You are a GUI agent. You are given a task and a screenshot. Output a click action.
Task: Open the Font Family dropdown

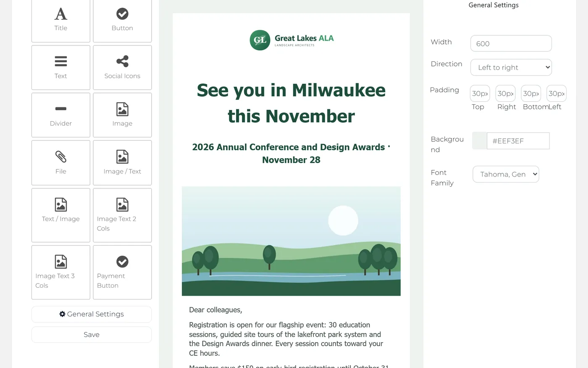pyautogui.click(x=506, y=174)
